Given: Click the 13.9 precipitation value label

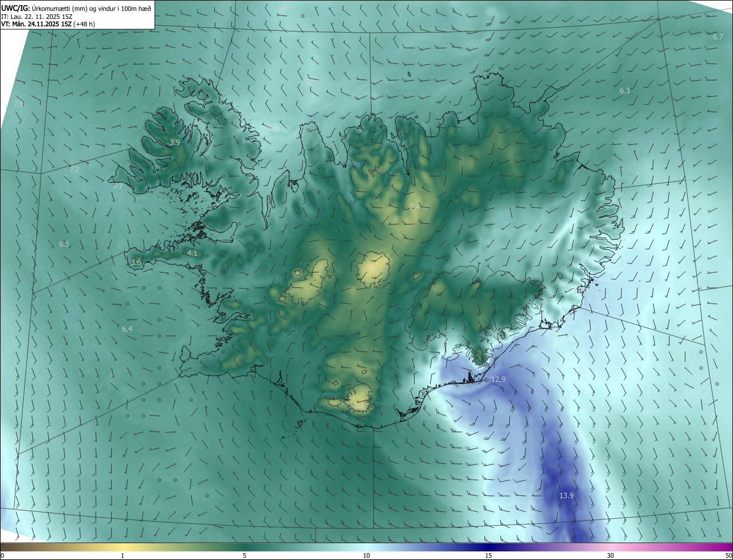Looking at the screenshot, I should 566,496.
